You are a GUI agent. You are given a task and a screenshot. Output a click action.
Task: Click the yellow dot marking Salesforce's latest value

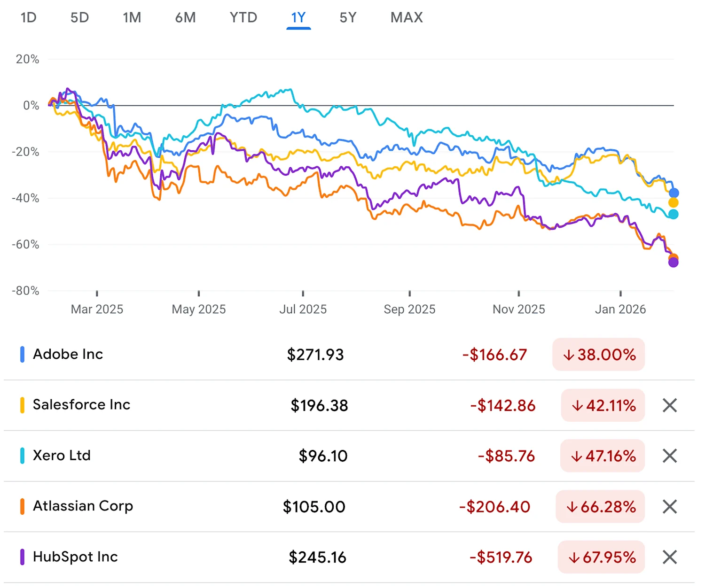click(674, 203)
